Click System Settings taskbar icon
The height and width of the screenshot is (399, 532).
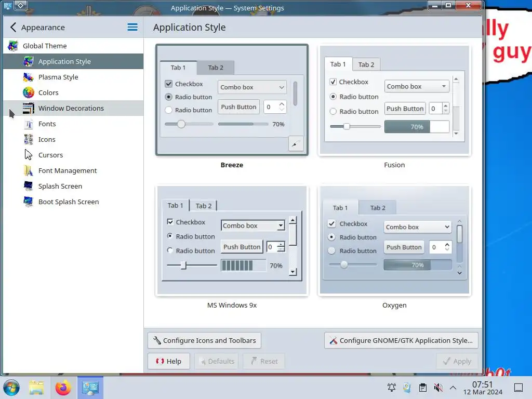[x=90, y=388]
